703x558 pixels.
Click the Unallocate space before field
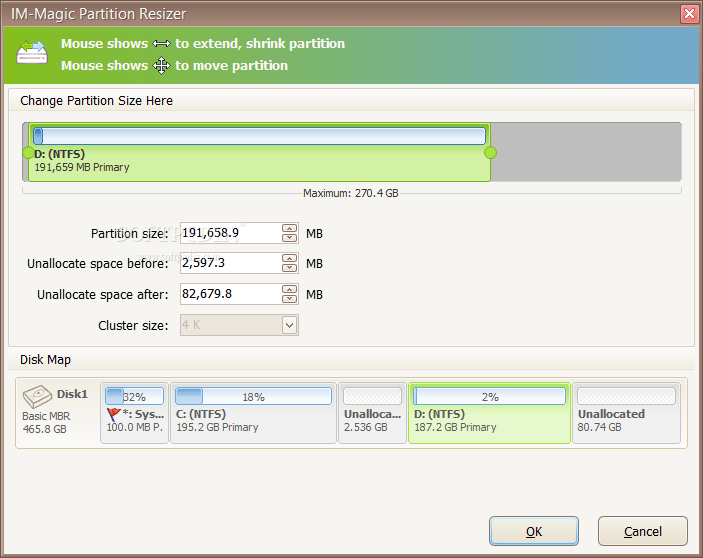click(x=231, y=263)
